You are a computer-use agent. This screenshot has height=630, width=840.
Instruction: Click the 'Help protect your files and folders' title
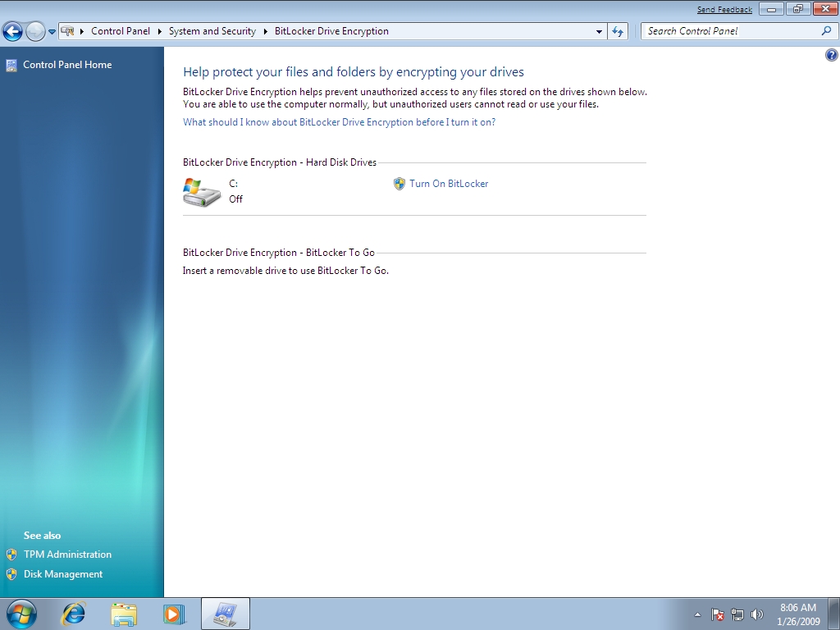coord(354,72)
